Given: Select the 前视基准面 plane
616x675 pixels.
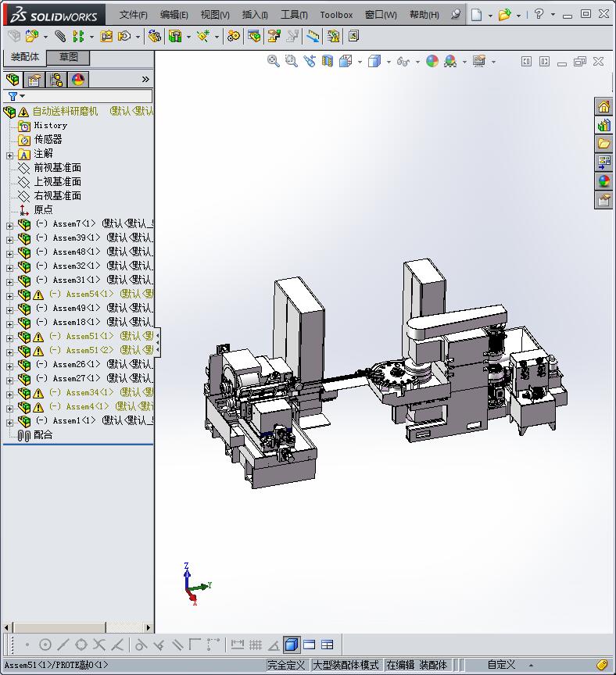Looking at the screenshot, I should point(57,167).
